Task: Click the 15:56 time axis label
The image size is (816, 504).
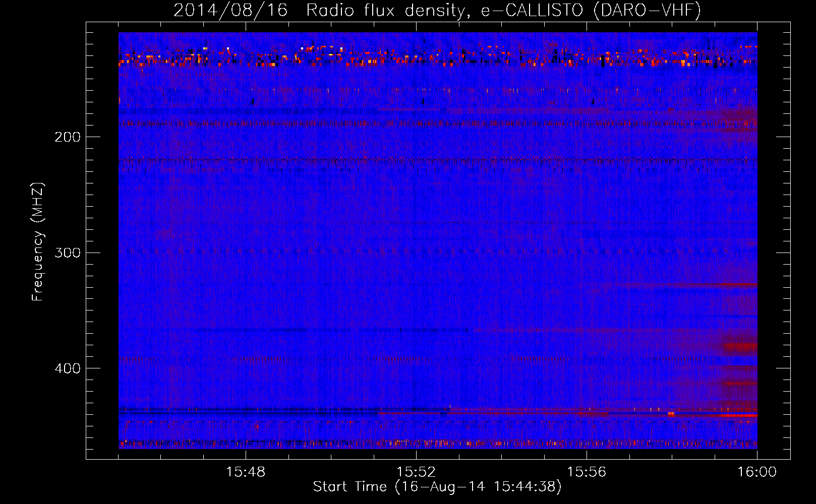Action: pyautogui.click(x=587, y=472)
